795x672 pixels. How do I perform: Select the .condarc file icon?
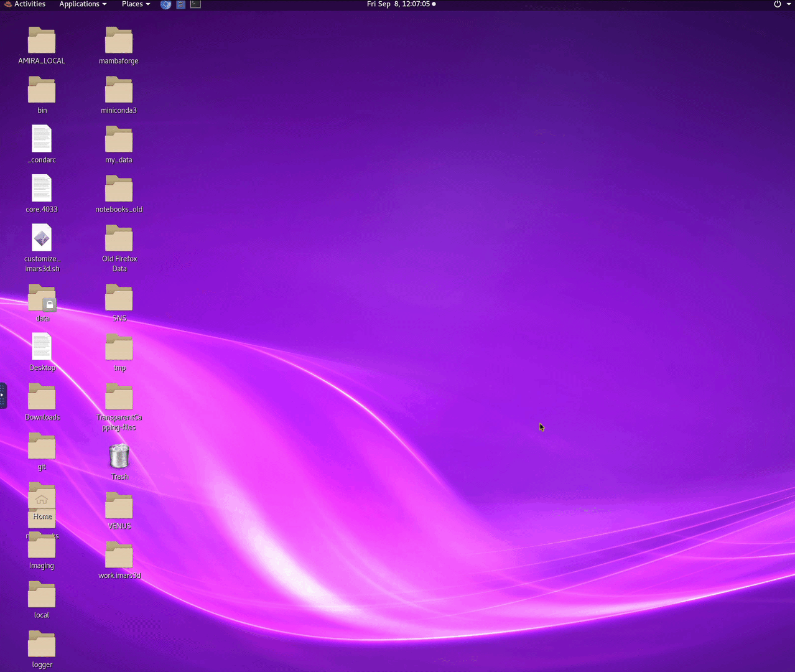click(x=42, y=139)
